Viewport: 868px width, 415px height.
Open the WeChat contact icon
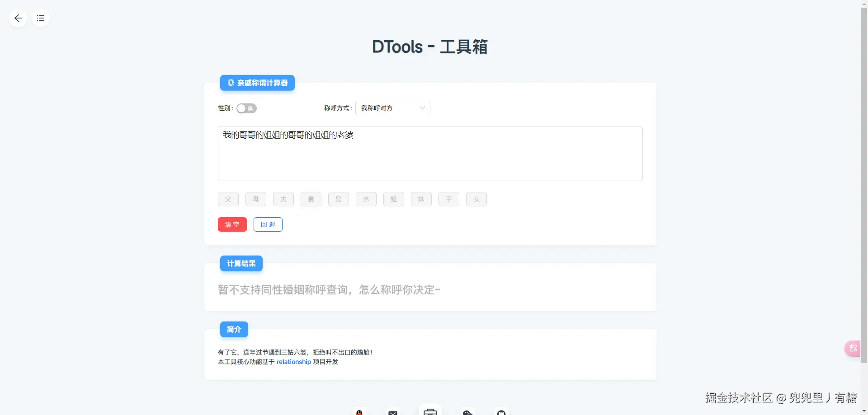click(468, 411)
